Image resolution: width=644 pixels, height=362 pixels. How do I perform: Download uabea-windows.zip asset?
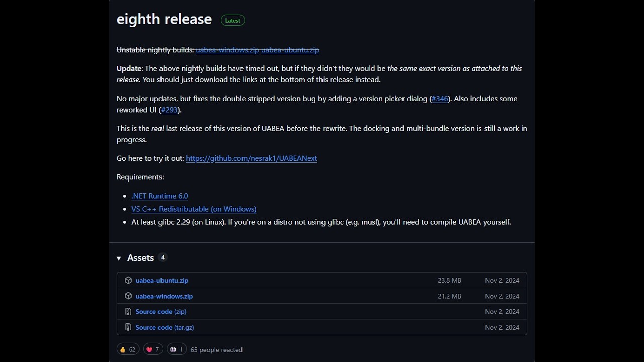pyautogui.click(x=164, y=296)
